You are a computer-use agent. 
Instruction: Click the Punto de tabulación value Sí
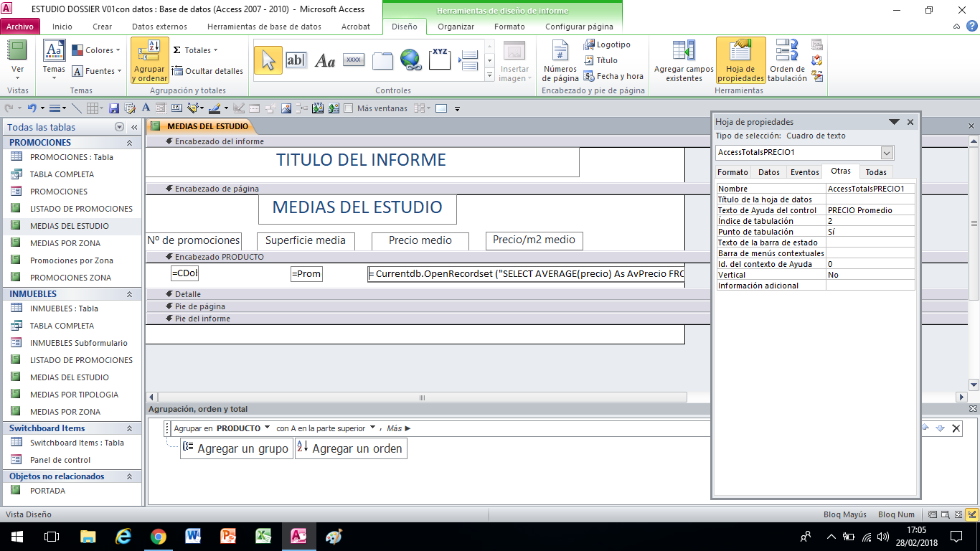(870, 232)
